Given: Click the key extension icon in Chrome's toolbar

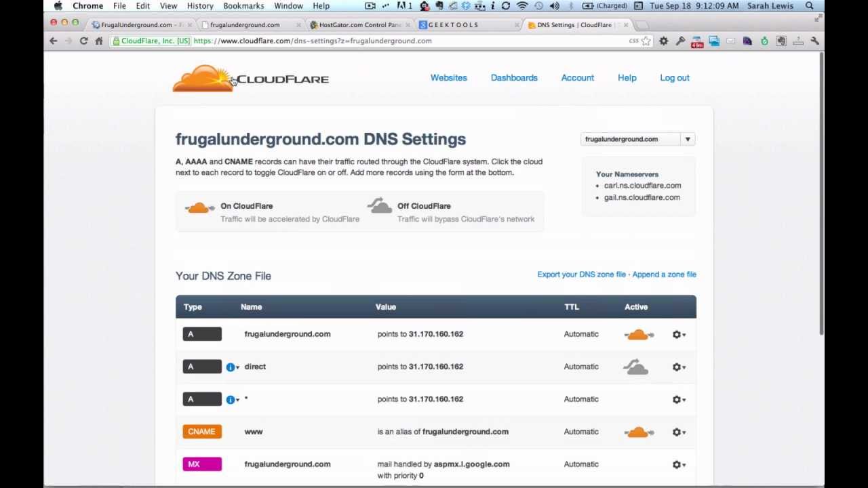Looking at the screenshot, I should (x=680, y=41).
